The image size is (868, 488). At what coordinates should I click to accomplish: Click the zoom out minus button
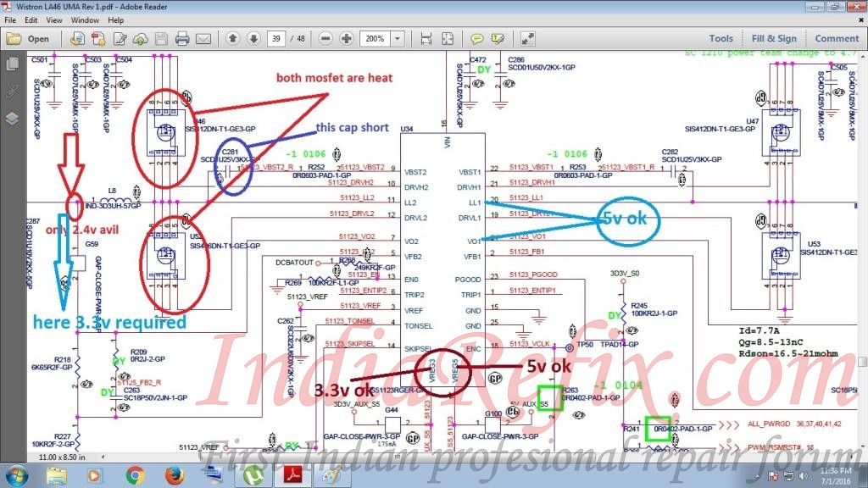click(x=326, y=38)
